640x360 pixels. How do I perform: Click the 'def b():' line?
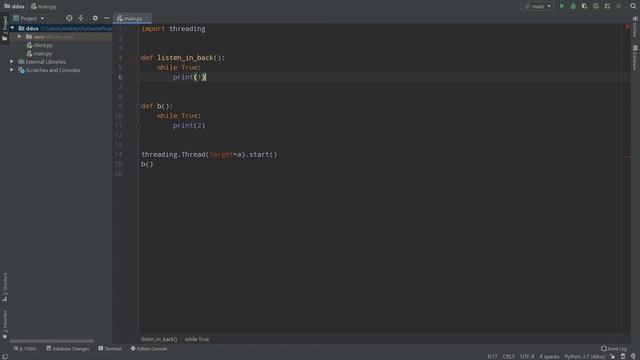157,106
